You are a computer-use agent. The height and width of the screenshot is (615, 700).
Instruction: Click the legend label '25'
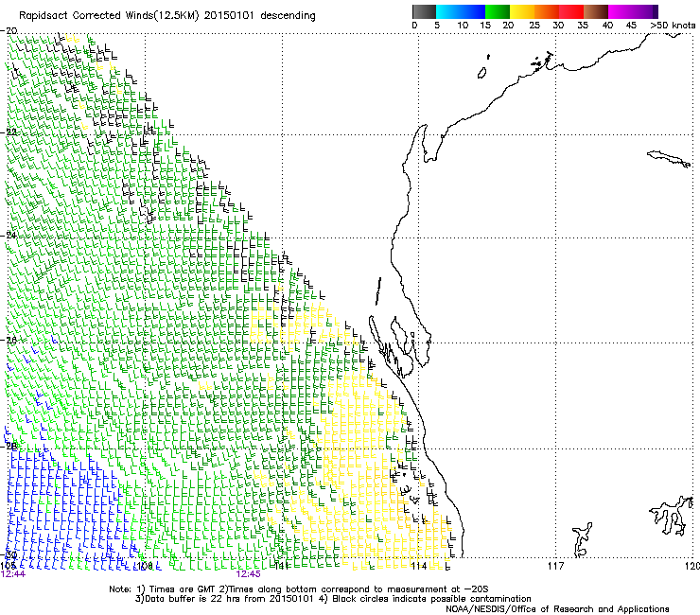pyautogui.click(x=534, y=25)
